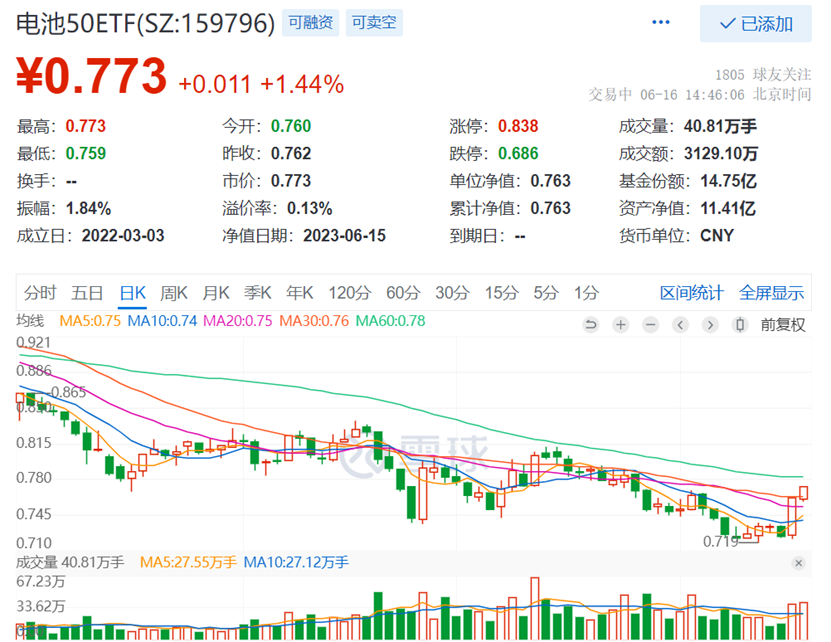831x642 pixels.
Task: Click the +1.44% change percentage
Action: click(302, 84)
